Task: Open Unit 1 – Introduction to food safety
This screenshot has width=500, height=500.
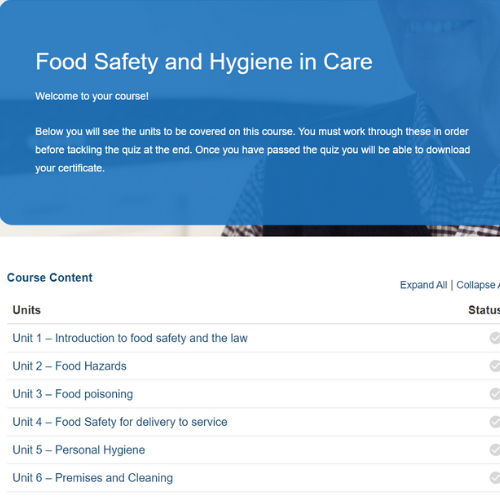Action: (x=130, y=338)
